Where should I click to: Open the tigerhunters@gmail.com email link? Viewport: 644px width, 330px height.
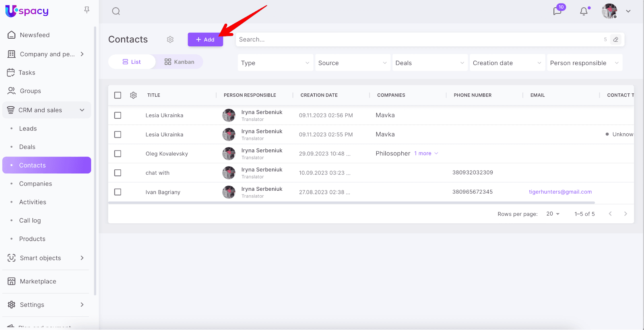(x=560, y=192)
